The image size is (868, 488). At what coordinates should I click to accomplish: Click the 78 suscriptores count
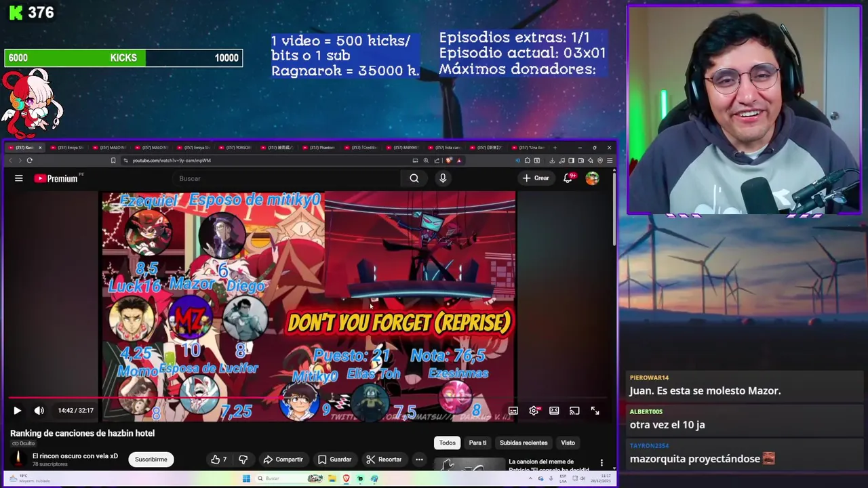click(x=50, y=464)
